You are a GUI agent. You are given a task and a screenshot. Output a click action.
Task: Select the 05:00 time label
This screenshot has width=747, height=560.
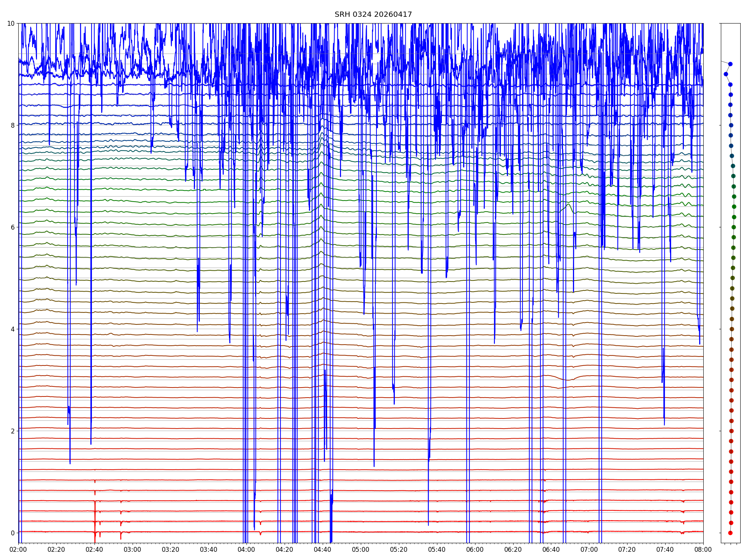[361, 550]
